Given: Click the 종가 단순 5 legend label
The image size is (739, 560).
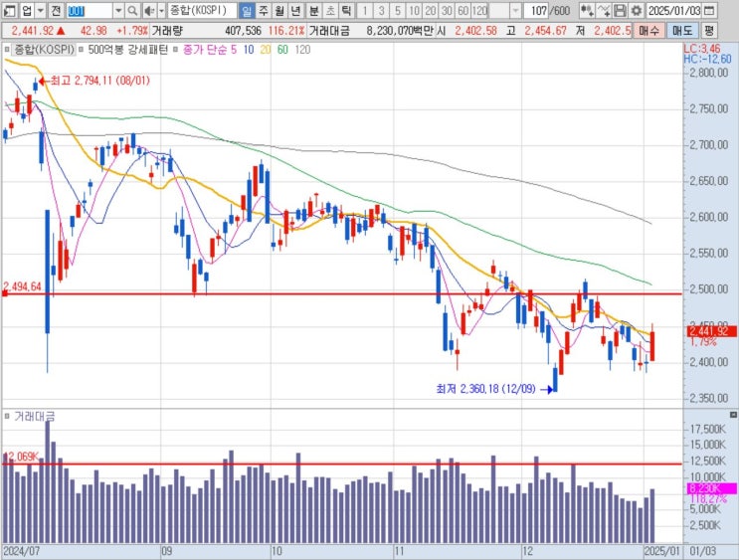Looking at the screenshot, I should tap(210, 50).
